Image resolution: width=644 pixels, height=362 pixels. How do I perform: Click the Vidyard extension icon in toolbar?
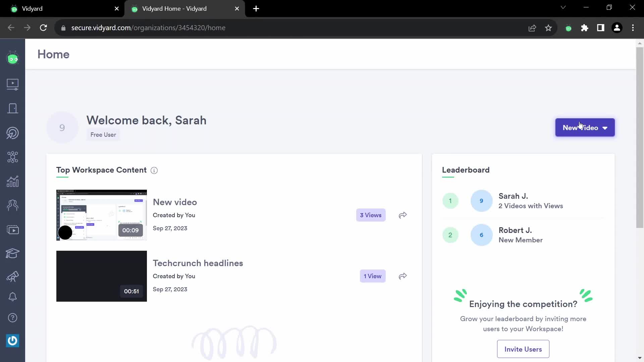tap(569, 28)
